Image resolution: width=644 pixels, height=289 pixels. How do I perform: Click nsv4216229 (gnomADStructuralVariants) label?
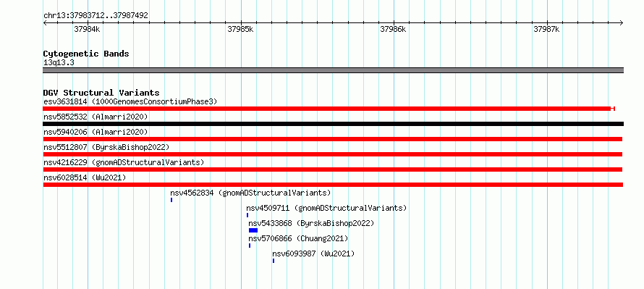pyautogui.click(x=124, y=162)
